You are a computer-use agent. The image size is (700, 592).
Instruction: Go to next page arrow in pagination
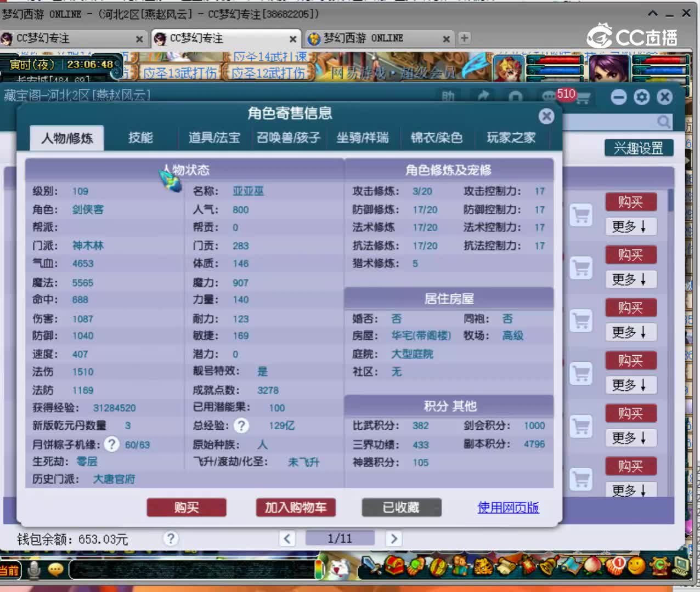click(393, 538)
